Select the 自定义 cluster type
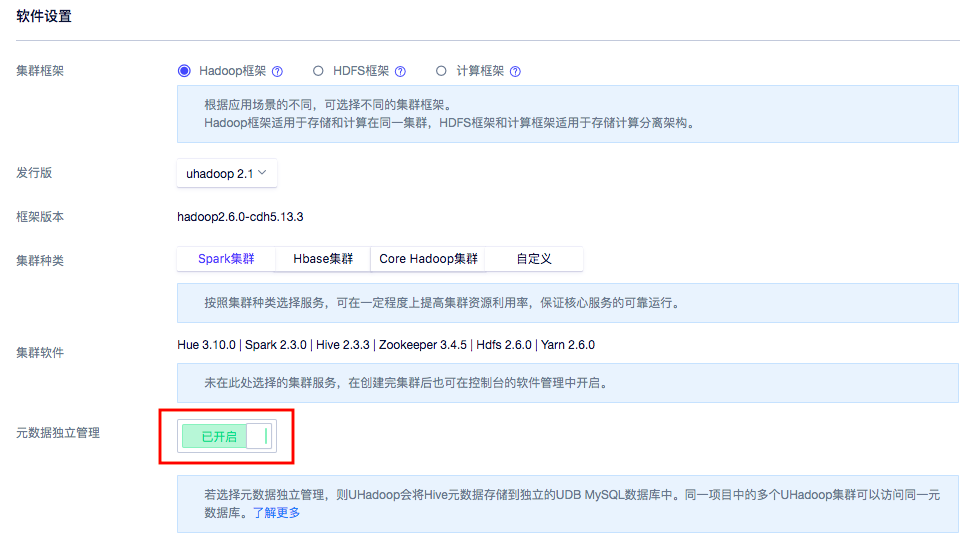Viewport: 979px width, 558px height. pyautogui.click(x=534, y=259)
